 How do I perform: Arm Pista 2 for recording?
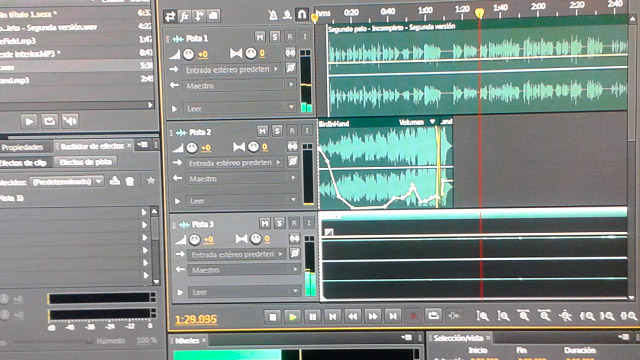pos(292,131)
